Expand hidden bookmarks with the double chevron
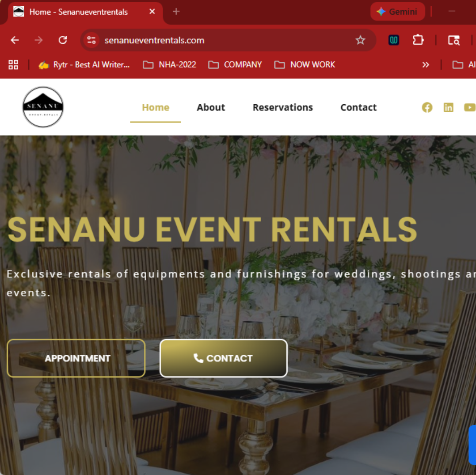Viewport: 476px width, 475px height. pyautogui.click(x=426, y=65)
